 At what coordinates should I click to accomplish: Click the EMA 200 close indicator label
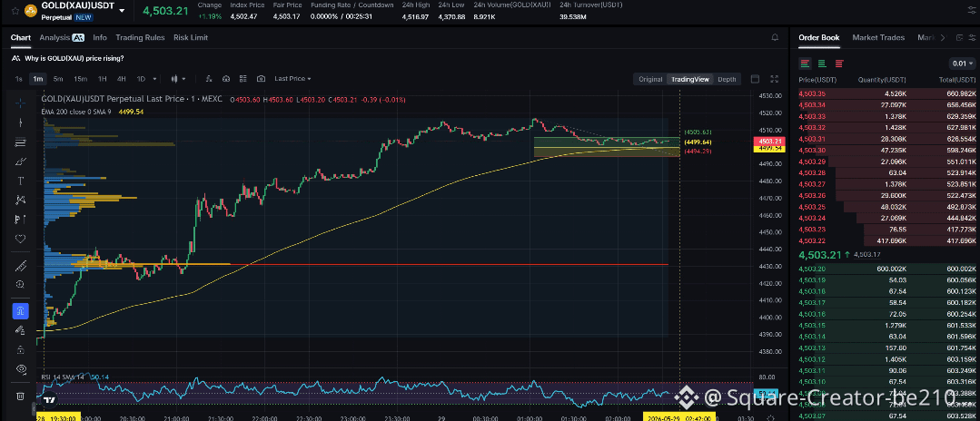pyautogui.click(x=76, y=112)
